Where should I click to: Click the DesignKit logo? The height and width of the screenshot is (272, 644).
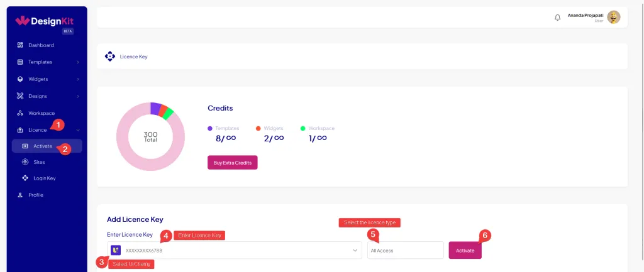coord(44,21)
